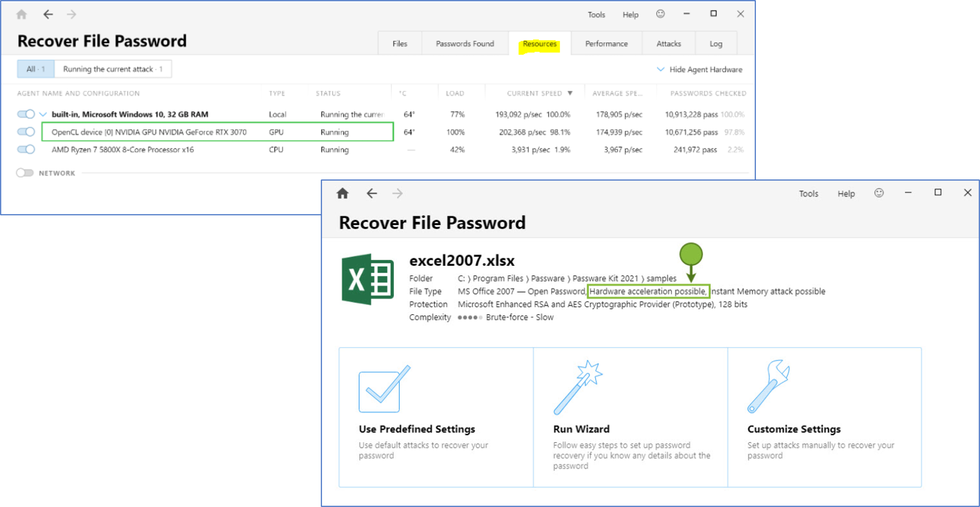Image resolution: width=980 pixels, height=507 pixels.
Task: Go home in the Resources window
Action: coord(21,15)
